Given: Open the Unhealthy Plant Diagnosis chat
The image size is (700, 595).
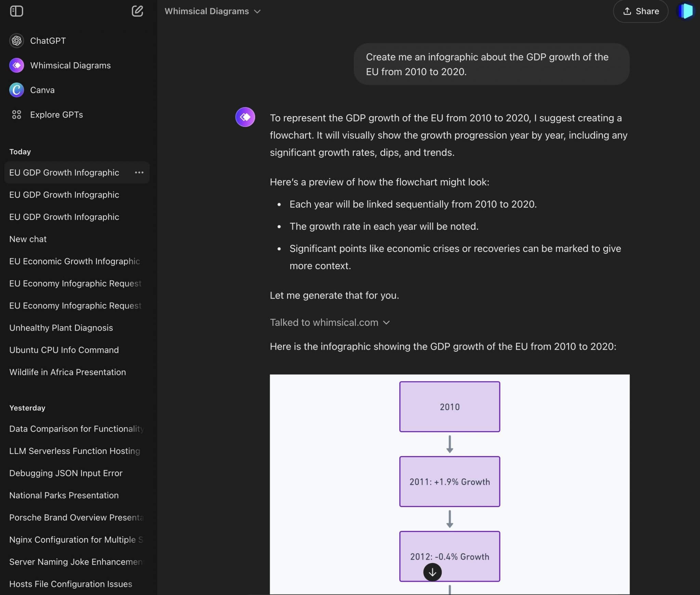Looking at the screenshot, I should (x=61, y=328).
